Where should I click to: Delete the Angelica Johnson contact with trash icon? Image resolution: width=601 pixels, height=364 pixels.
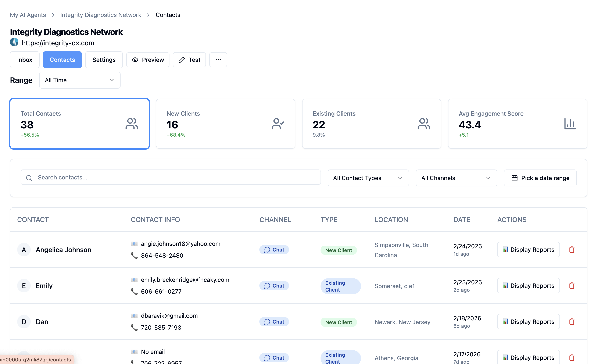tap(572, 250)
